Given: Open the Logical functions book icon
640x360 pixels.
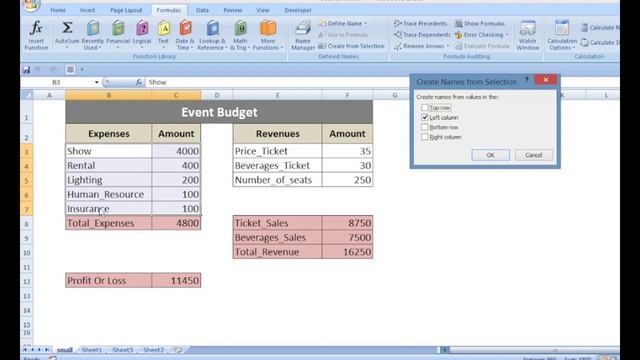Looking at the screenshot, I should click(x=142, y=29).
